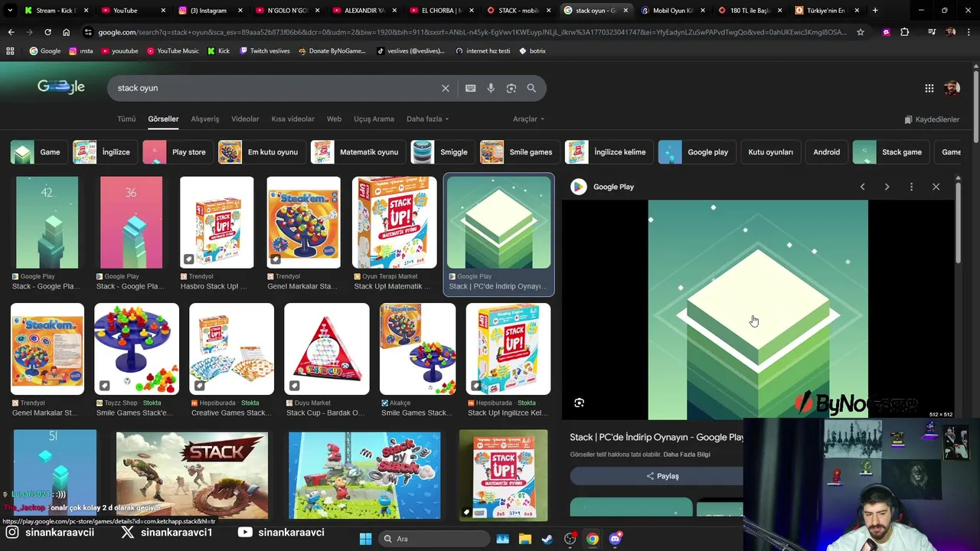The image size is (980, 551).
Task: Open browser home page icon
Action: coord(66,32)
